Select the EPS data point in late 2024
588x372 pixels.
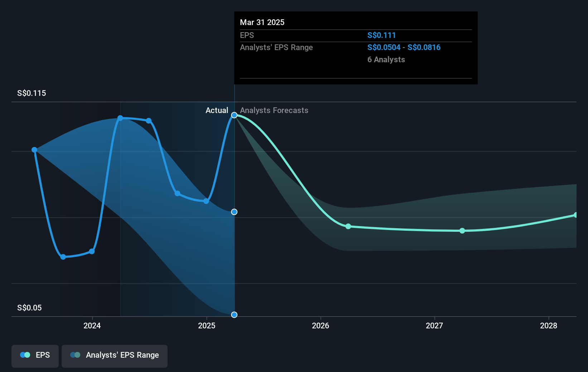[177, 194]
